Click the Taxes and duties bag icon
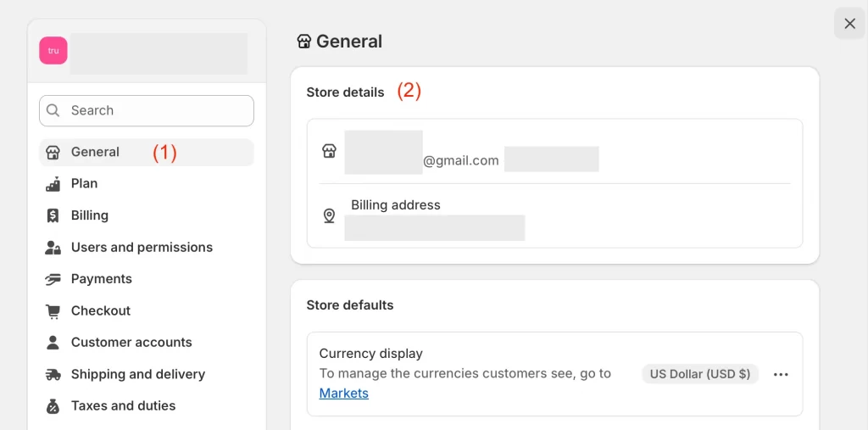Screen dimensions: 868x430 coord(53,406)
